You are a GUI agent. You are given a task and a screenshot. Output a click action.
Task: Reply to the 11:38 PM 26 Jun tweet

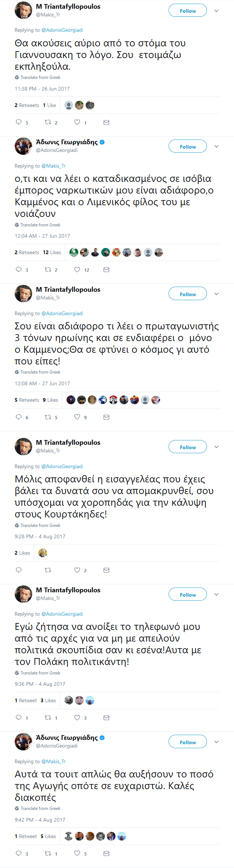pos(19,122)
